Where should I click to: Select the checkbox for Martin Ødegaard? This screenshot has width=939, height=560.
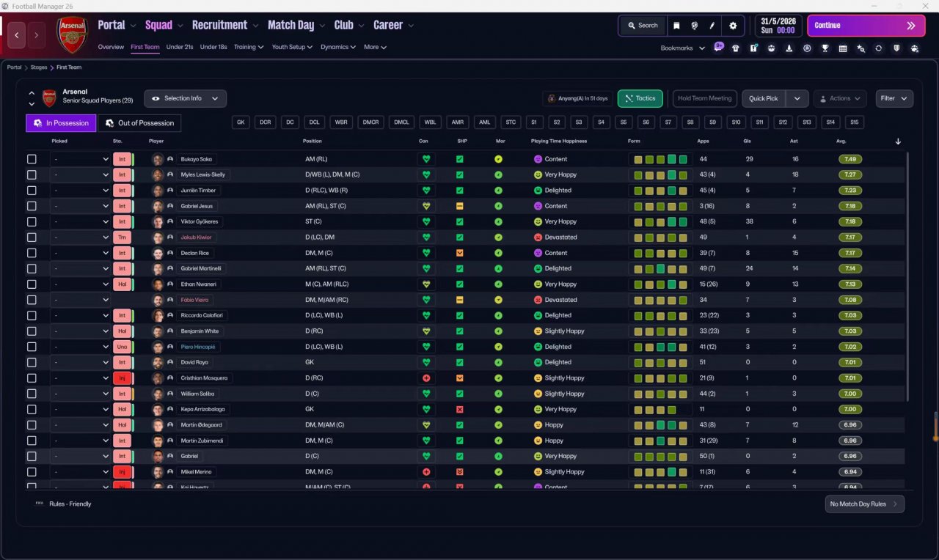point(32,425)
